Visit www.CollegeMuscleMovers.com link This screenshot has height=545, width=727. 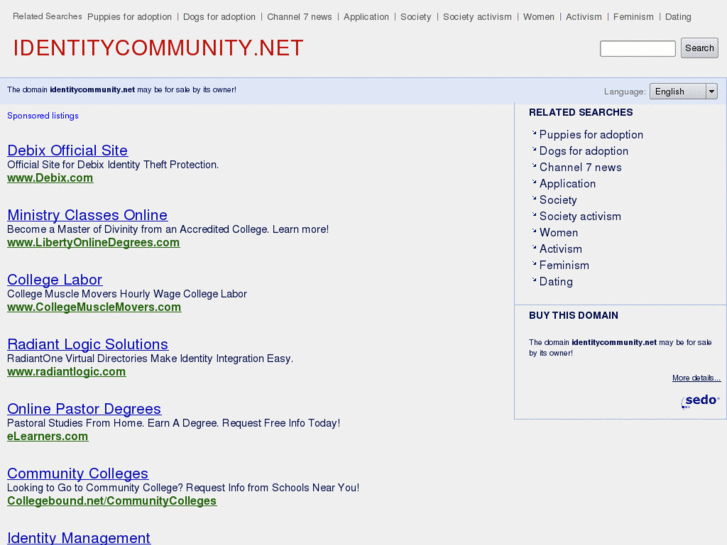(94, 307)
